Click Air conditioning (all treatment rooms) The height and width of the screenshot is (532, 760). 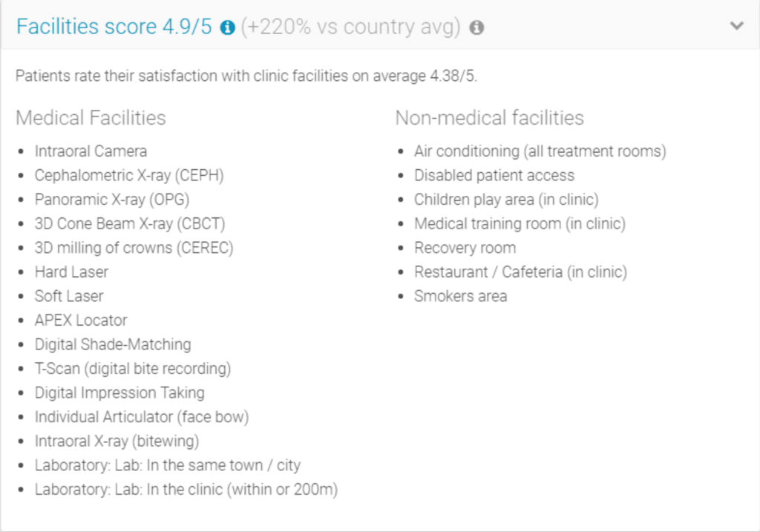tap(540, 151)
